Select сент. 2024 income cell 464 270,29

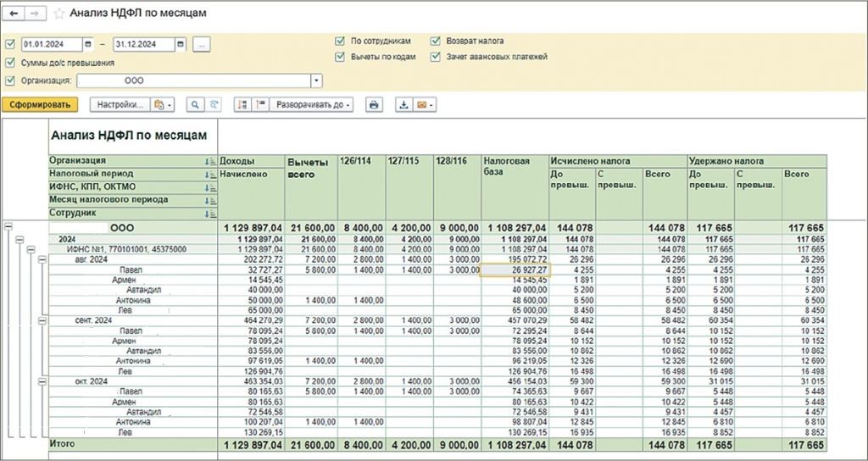click(251, 320)
